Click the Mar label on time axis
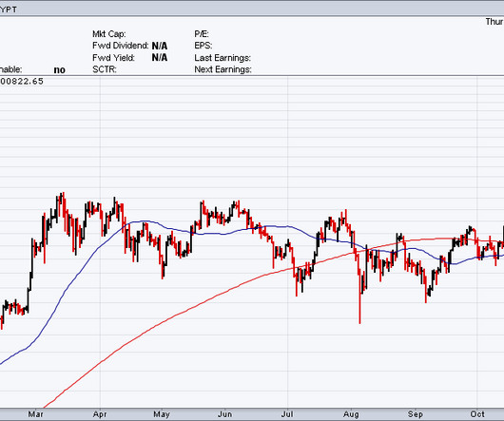The height and width of the screenshot is (421, 504). (x=36, y=414)
